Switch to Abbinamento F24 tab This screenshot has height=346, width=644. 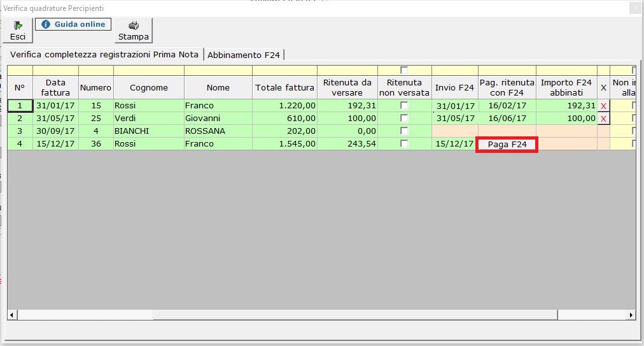tap(244, 55)
